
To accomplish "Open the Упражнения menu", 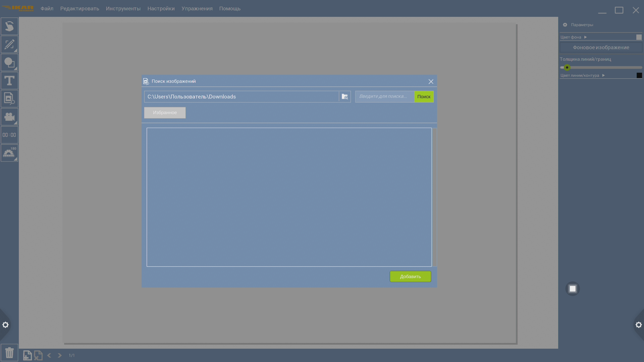I will click(x=197, y=8).
